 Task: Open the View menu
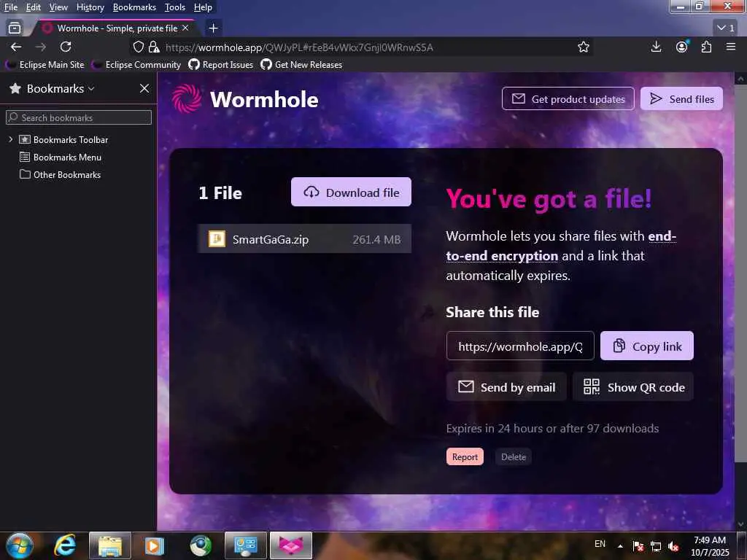[58, 7]
